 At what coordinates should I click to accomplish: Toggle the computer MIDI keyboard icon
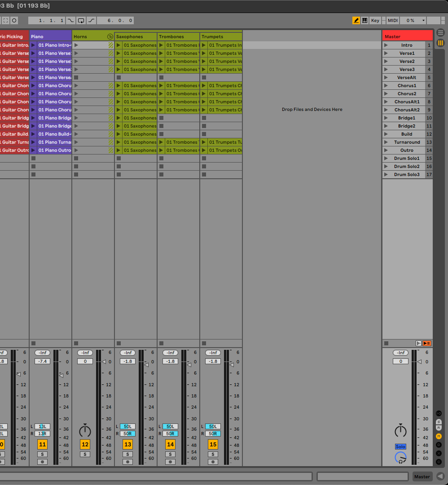click(365, 20)
